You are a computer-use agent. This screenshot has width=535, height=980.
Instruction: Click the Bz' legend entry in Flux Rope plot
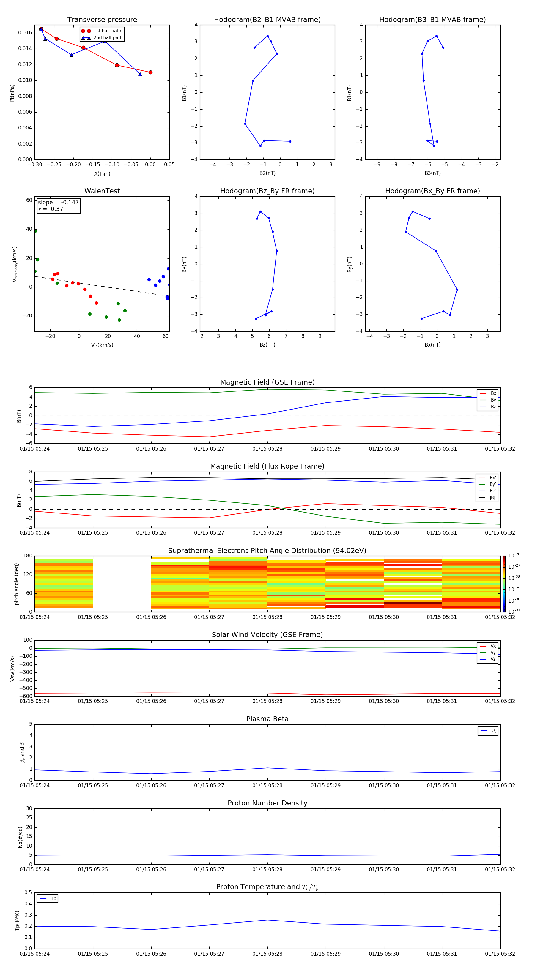pyautogui.click(x=487, y=491)
